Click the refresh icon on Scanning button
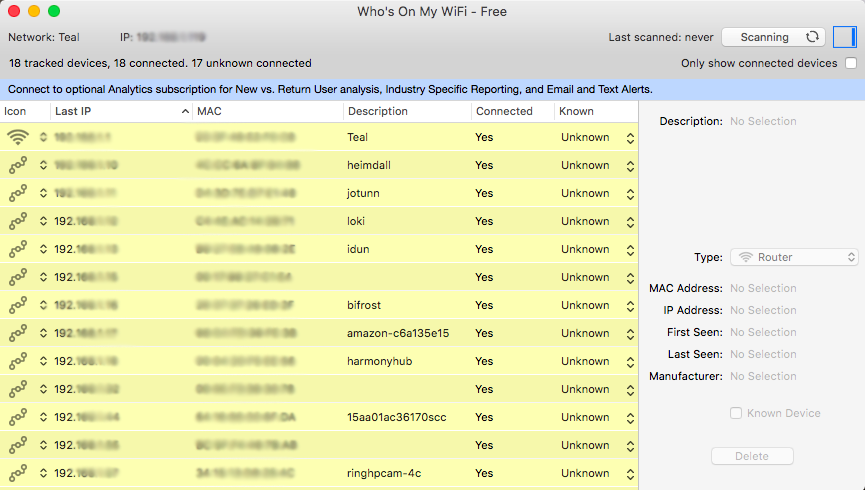This screenshot has width=865, height=490. (x=813, y=37)
